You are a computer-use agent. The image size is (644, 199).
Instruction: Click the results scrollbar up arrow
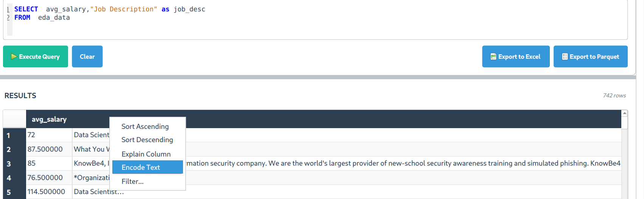[x=625, y=113]
